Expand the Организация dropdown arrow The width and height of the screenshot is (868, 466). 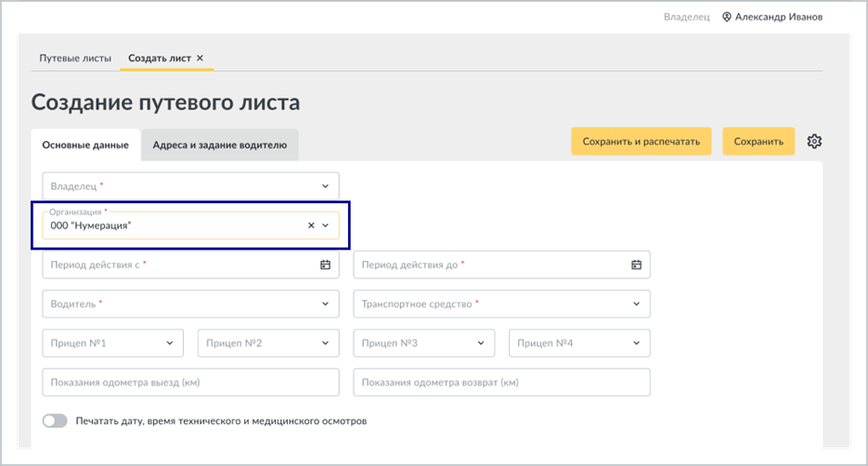(x=326, y=226)
